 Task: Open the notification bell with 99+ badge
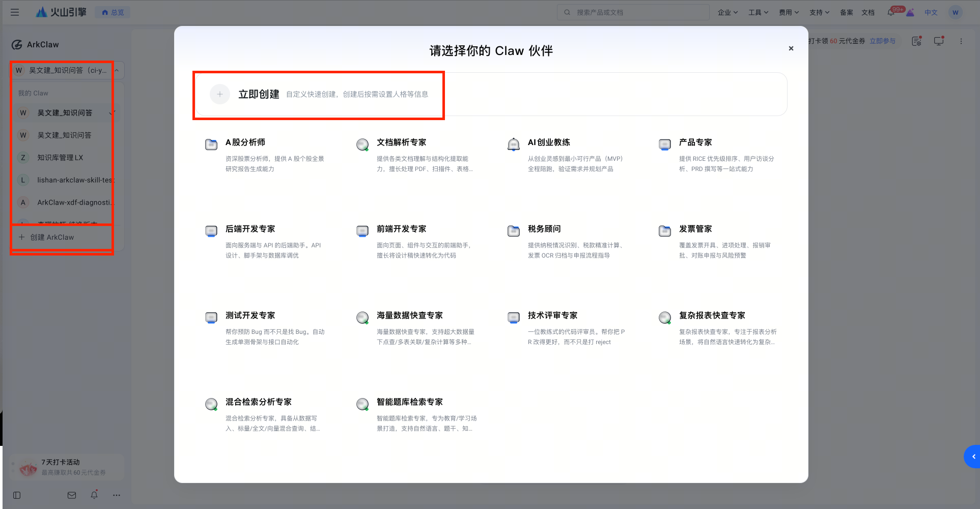(x=891, y=12)
